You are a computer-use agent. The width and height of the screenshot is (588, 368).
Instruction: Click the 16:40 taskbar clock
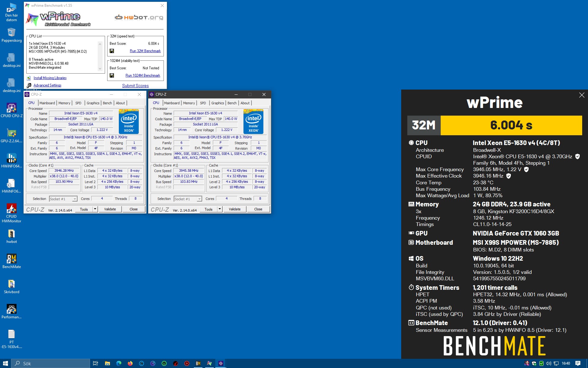(566, 363)
